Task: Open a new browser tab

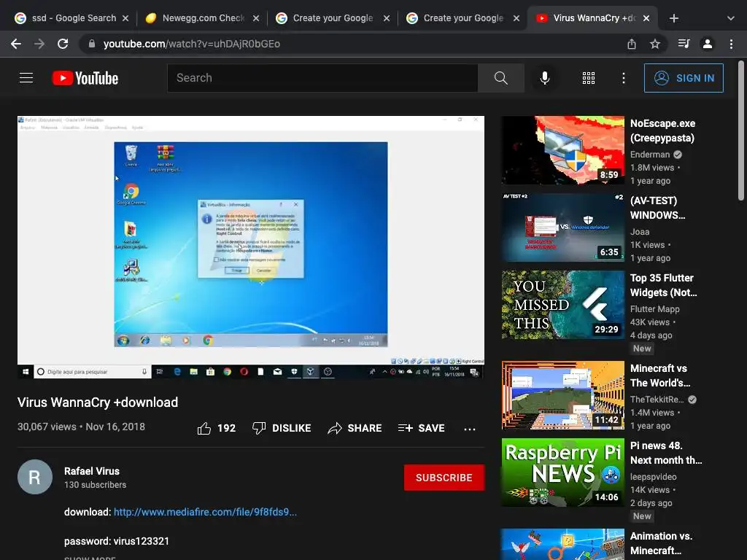Action: pyautogui.click(x=673, y=18)
